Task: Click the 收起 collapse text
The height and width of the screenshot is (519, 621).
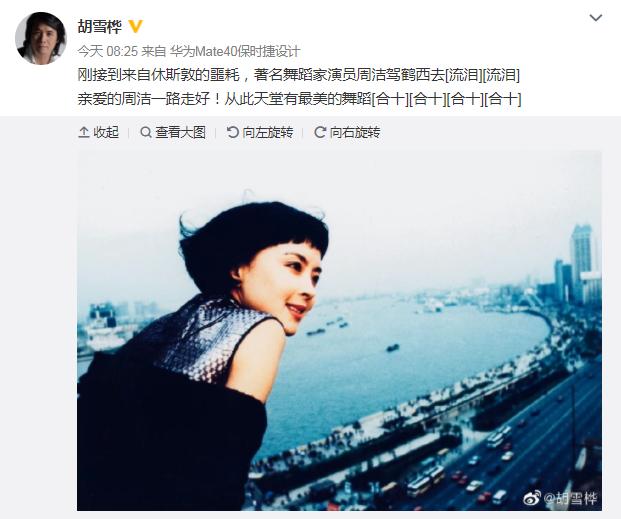Action: point(106,132)
